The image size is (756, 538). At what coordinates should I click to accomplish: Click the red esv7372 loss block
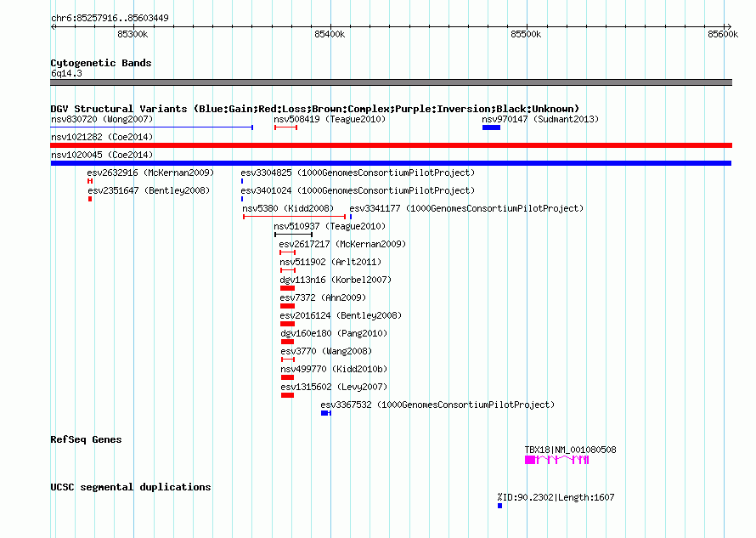pos(287,306)
